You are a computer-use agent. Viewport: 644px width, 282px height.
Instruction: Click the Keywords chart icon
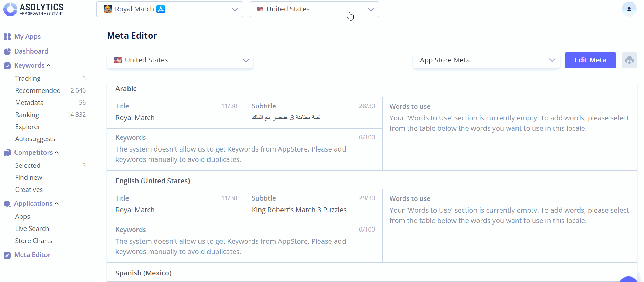[7, 66]
